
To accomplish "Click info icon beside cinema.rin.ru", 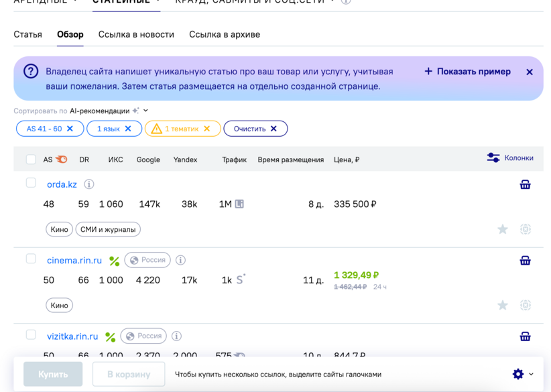I will [x=180, y=260].
